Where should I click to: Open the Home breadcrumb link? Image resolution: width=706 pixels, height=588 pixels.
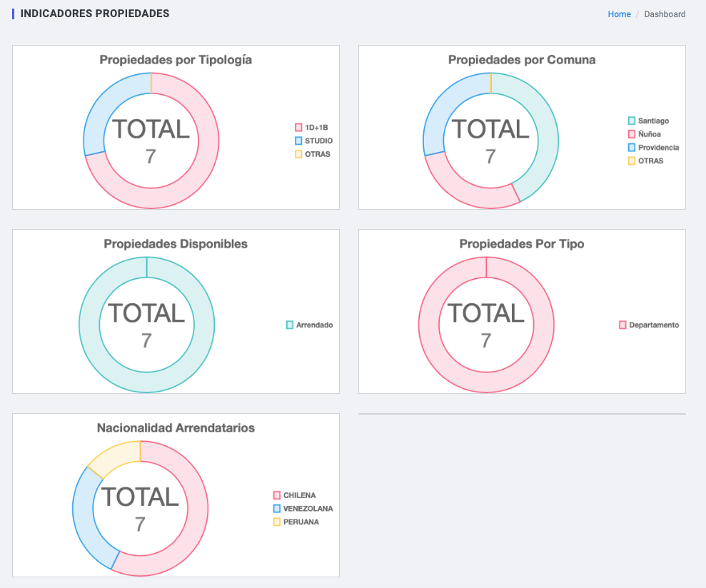coord(619,14)
